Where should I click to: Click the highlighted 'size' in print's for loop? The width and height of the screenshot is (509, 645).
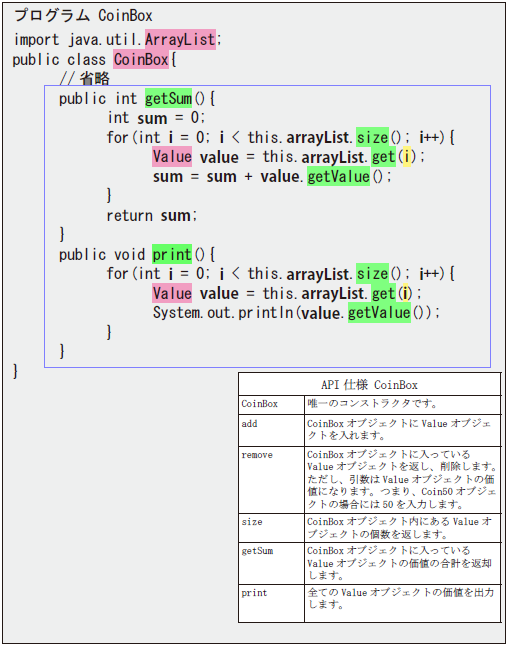[372, 274]
